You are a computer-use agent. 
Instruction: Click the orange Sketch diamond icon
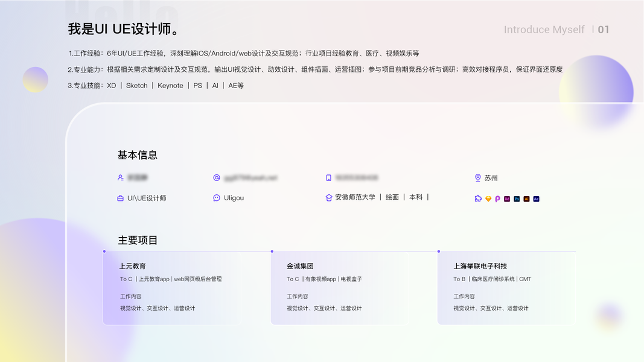tap(488, 198)
